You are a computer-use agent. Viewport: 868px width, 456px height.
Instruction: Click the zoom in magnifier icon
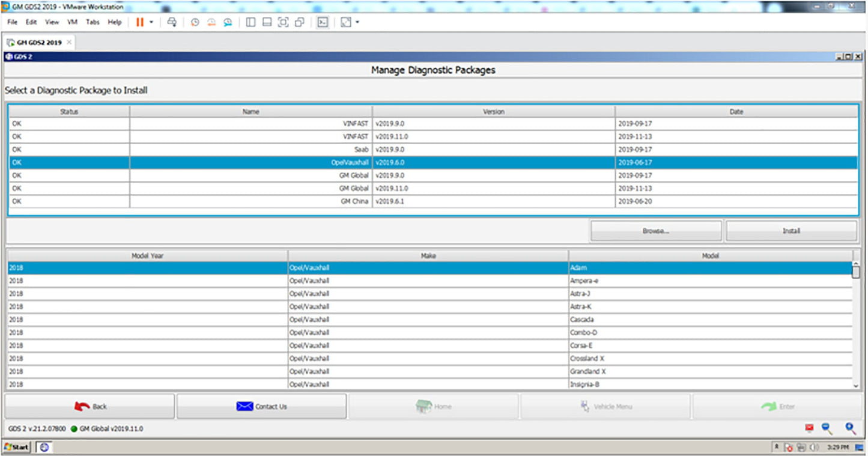pyautogui.click(x=850, y=428)
